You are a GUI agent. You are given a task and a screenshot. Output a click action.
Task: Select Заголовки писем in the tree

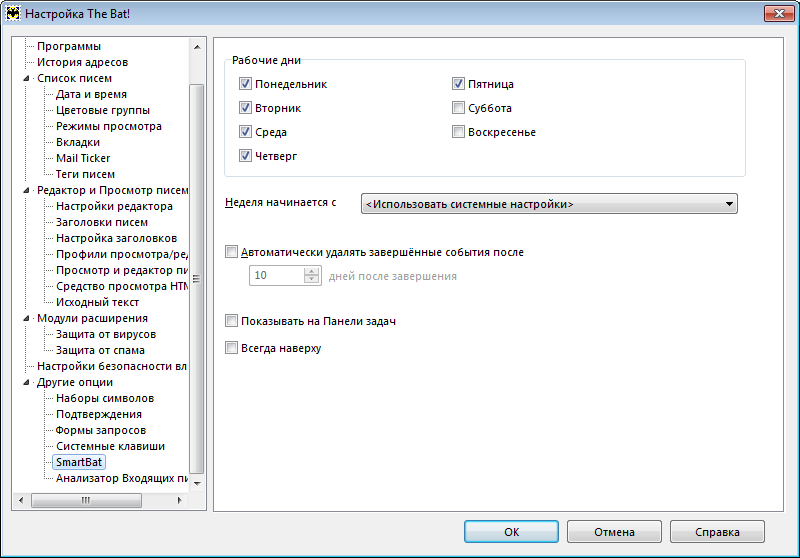102,222
